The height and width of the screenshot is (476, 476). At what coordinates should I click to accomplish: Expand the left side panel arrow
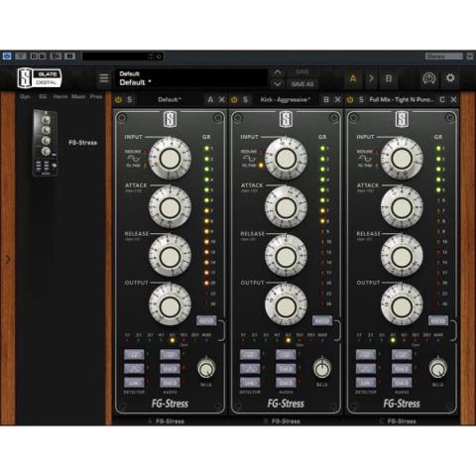8,260
